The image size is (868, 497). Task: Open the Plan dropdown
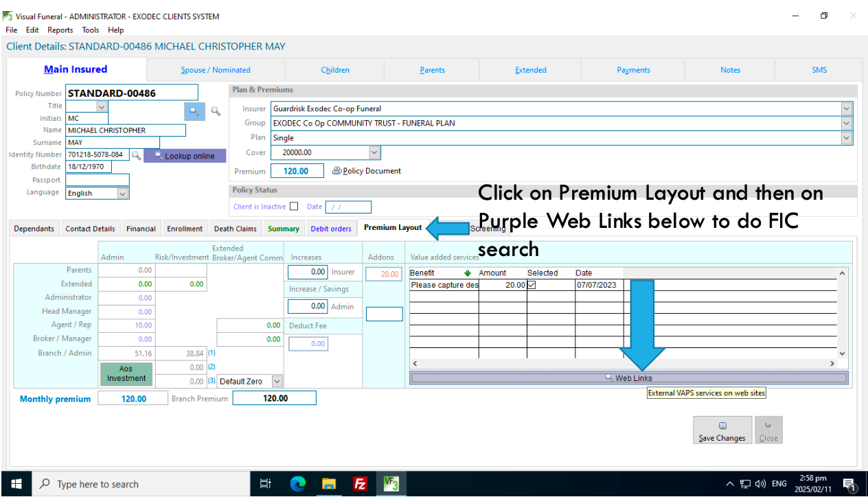847,138
